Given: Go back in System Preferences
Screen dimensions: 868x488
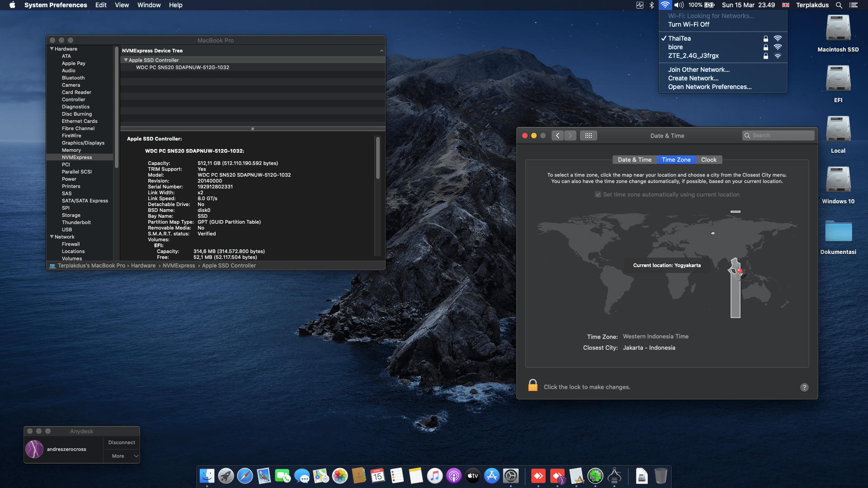Looking at the screenshot, I should (x=557, y=136).
